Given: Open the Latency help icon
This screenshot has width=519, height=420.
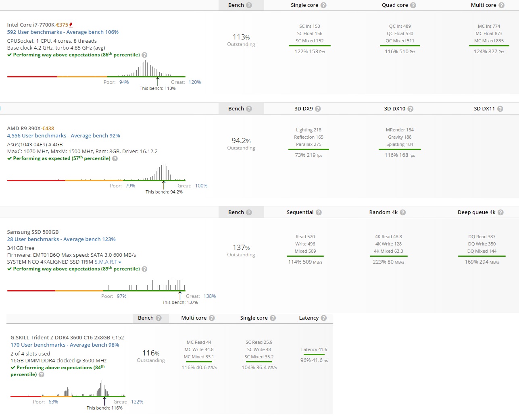Looking at the screenshot, I should pos(324,318).
